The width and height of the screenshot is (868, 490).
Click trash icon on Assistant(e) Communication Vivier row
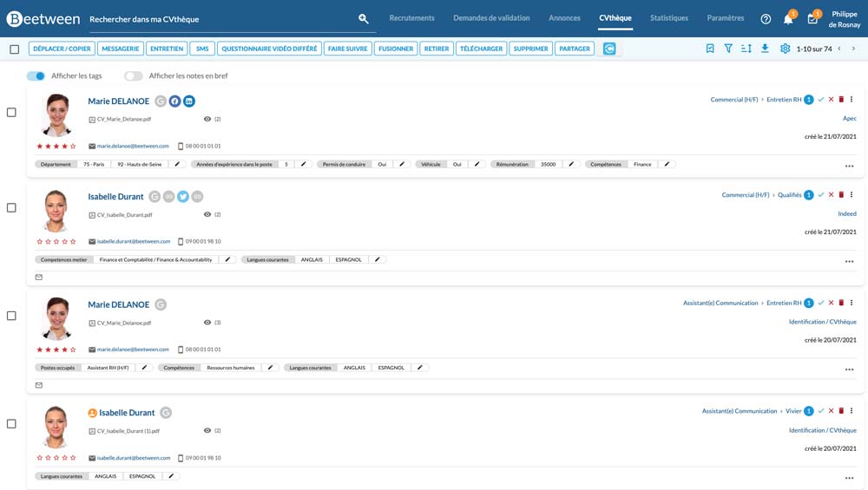click(x=841, y=411)
